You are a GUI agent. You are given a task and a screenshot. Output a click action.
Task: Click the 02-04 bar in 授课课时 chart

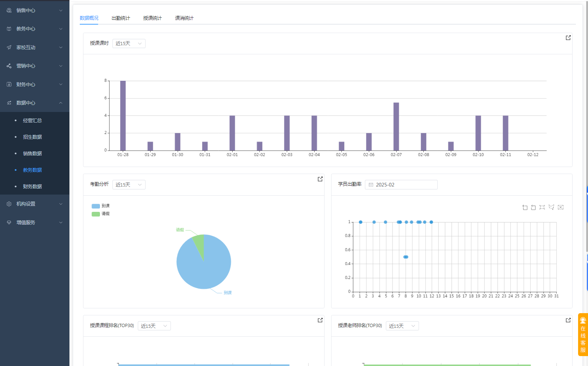tap(314, 133)
